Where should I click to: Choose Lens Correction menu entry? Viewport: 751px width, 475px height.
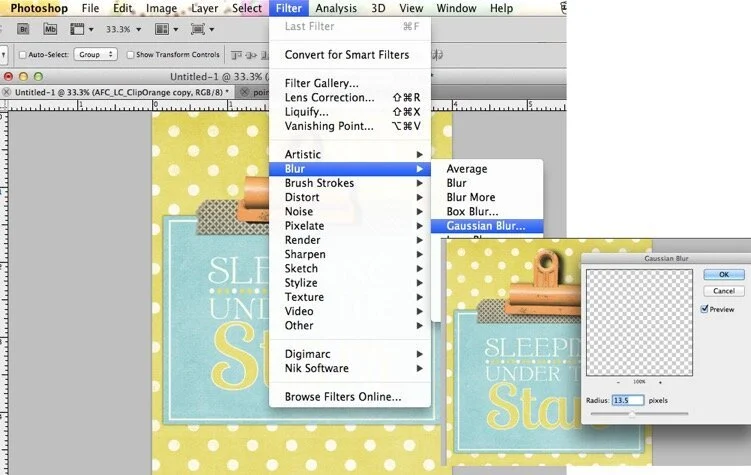pyautogui.click(x=350, y=97)
